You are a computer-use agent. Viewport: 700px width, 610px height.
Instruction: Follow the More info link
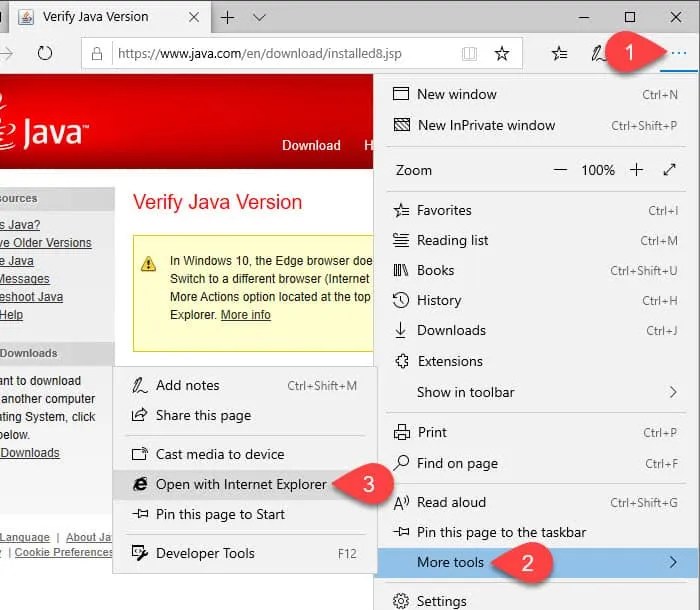coord(246,315)
